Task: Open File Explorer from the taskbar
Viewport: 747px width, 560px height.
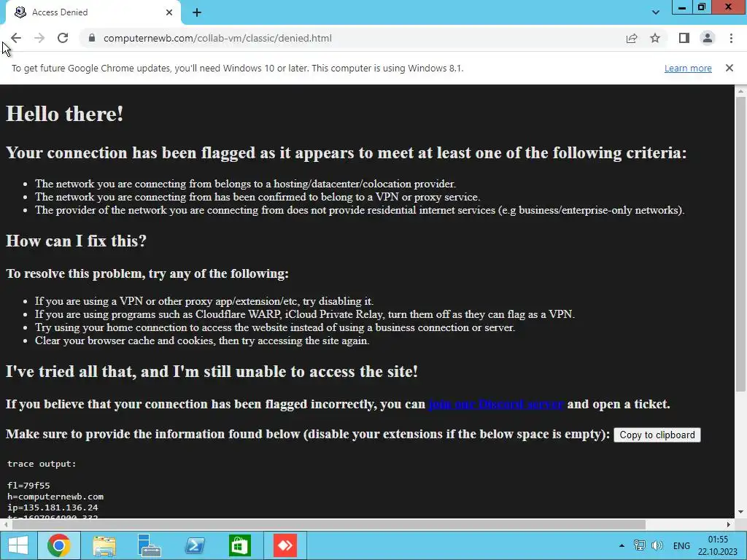Action: [x=104, y=545]
